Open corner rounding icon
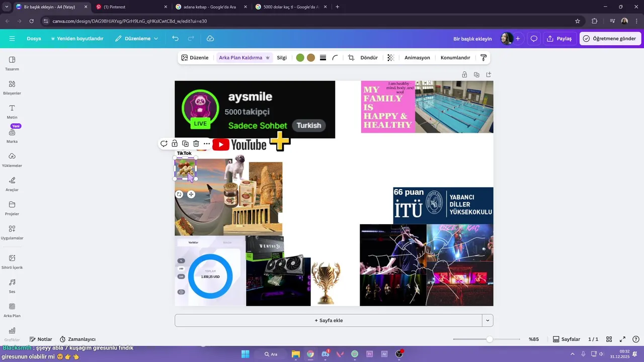 click(335, 58)
